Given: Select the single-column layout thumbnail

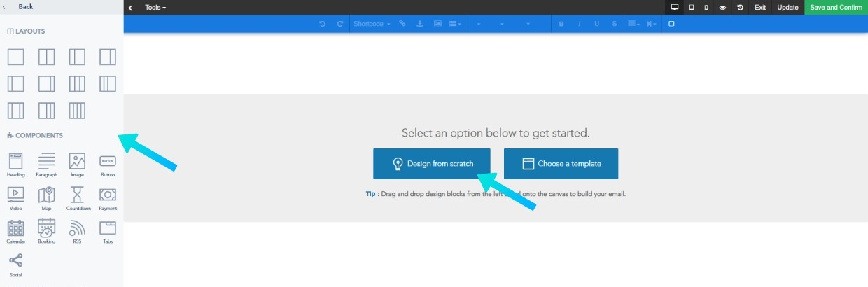Looking at the screenshot, I should pyautogui.click(x=16, y=57).
